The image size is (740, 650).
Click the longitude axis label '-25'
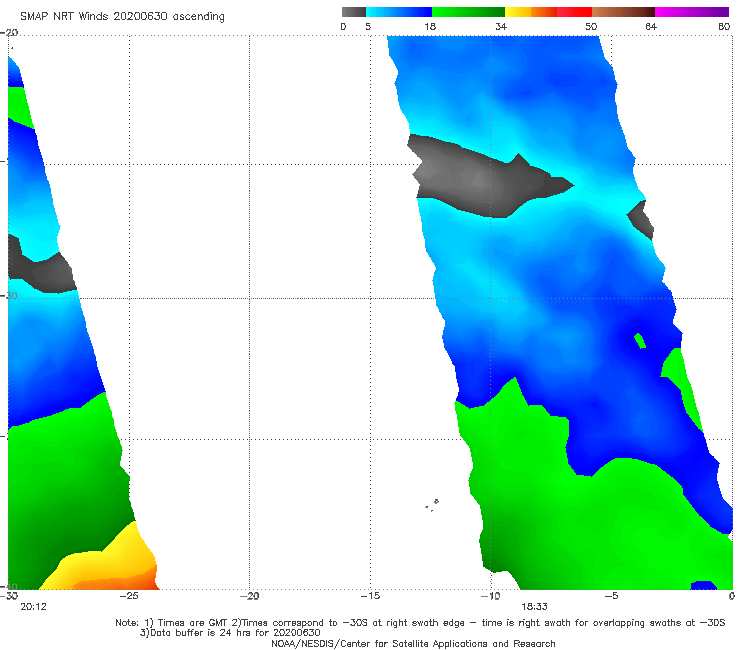129,596
